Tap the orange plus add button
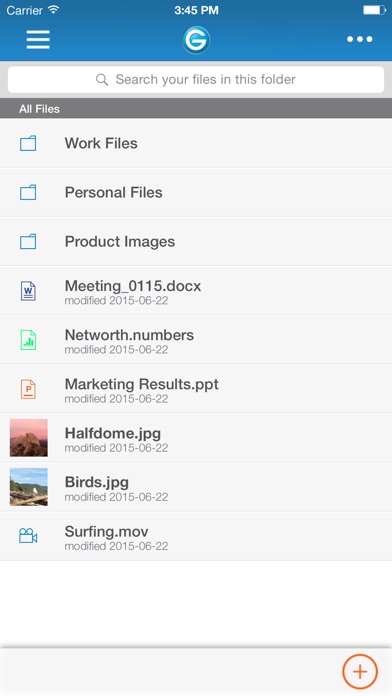This screenshot has width=392, height=696. pyautogui.click(x=360, y=672)
